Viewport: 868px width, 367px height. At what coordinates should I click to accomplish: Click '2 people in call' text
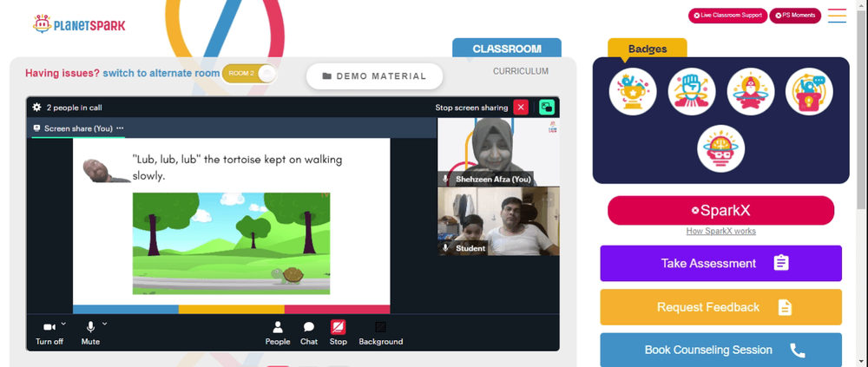pos(74,108)
